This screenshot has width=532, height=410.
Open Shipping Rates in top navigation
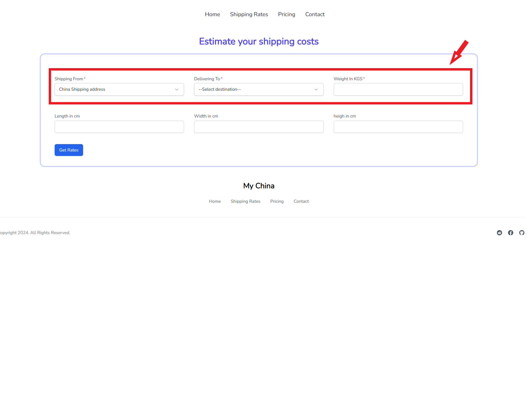click(249, 14)
